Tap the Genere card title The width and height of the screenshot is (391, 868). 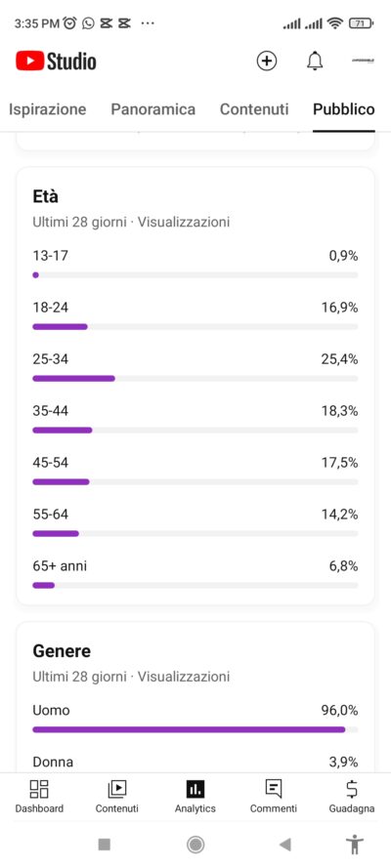62,651
